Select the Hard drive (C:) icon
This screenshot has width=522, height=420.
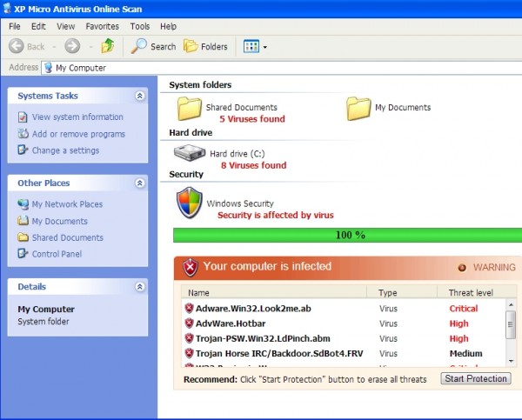[190, 153]
